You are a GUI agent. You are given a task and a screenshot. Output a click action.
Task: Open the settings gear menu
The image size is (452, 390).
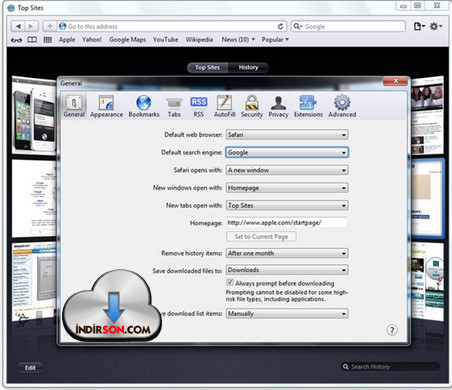tap(436, 26)
